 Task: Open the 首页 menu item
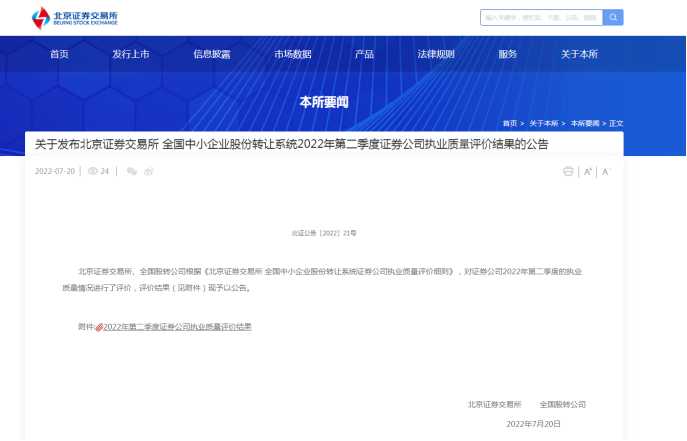(59, 54)
